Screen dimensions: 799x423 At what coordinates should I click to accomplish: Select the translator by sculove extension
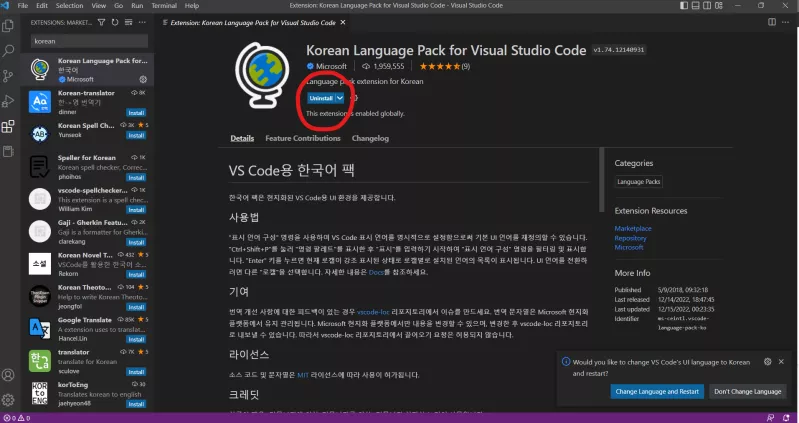[87, 361]
